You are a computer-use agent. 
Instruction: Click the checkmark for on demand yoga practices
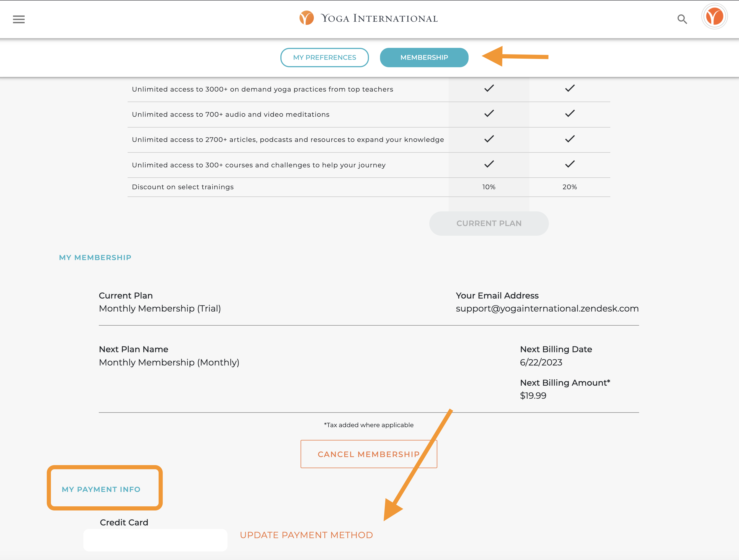(489, 88)
